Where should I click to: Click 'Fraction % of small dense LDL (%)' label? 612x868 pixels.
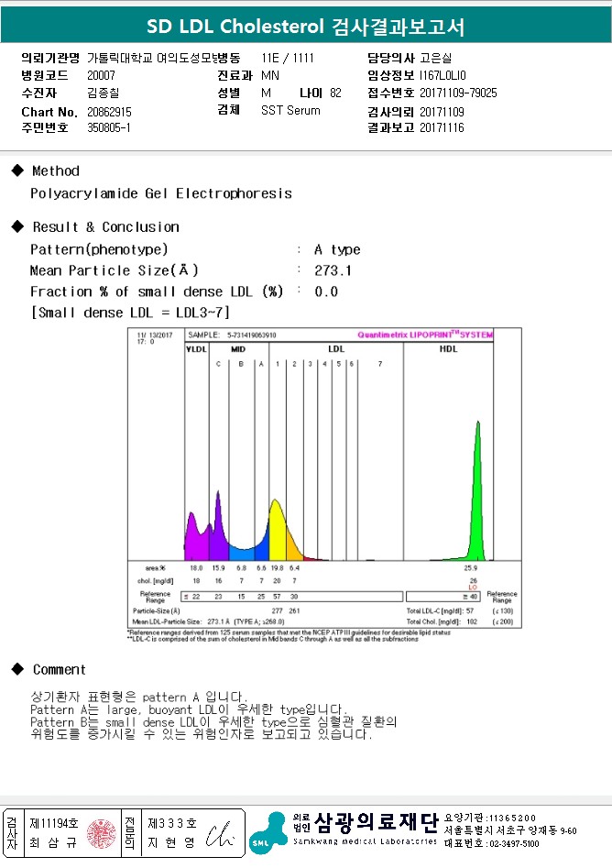(x=157, y=291)
